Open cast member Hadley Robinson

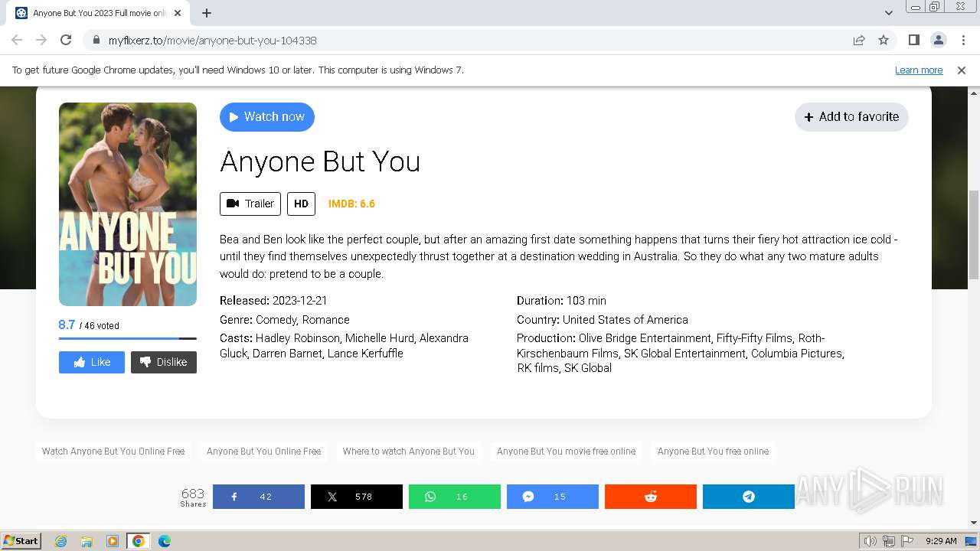297,337
